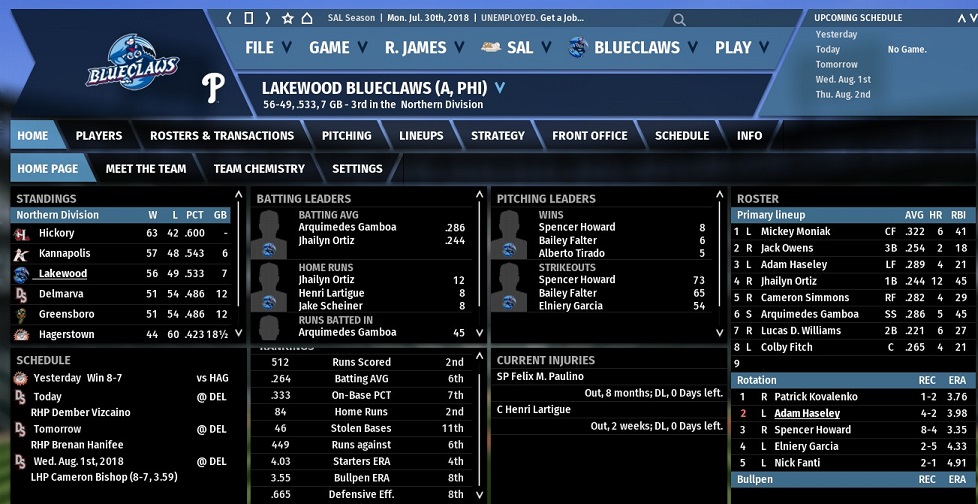Open Nick Fanti in the rotation
978x504 pixels.
[x=797, y=463]
